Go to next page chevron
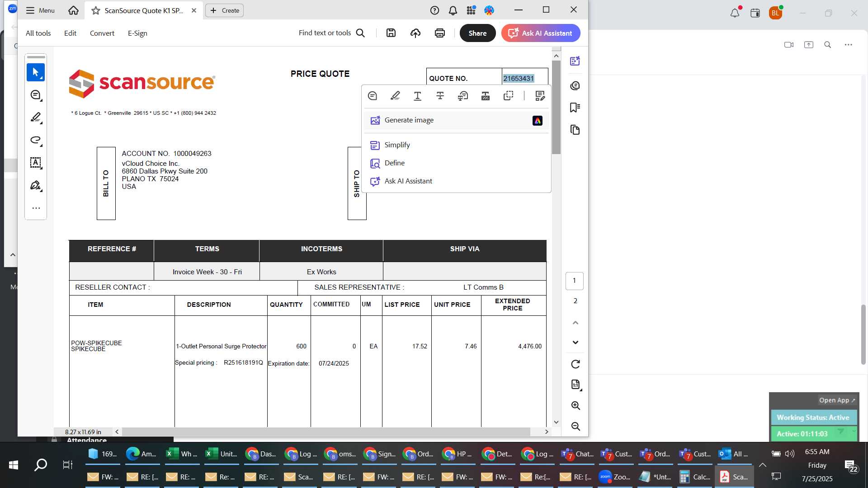This screenshot has height=488, width=868. click(575, 343)
